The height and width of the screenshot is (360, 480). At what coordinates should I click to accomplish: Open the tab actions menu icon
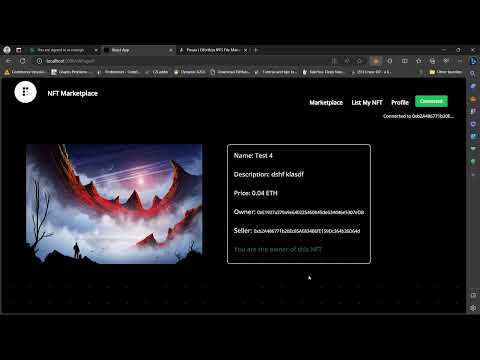click(x=19, y=50)
